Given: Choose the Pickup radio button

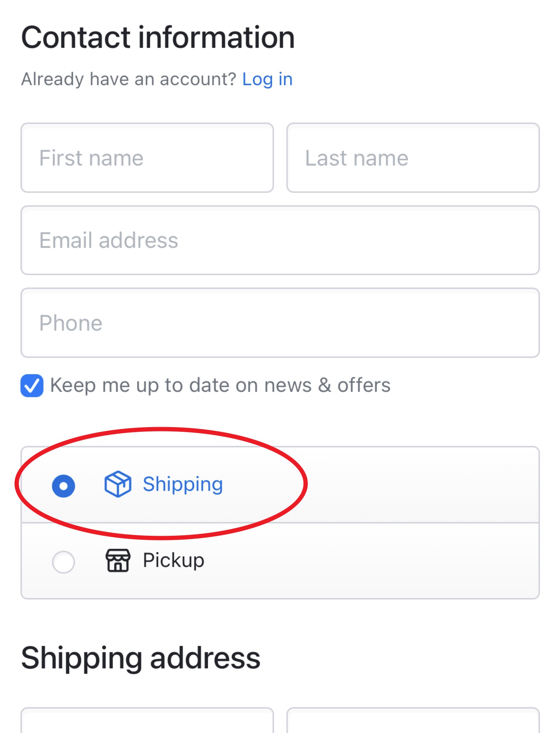Looking at the screenshot, I should tap(63, 562).
